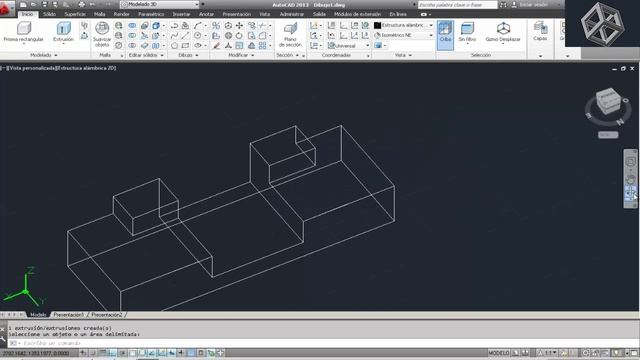Select the Line tool in Dibujo panel
Screen dimensions: 640x360
coord(185,36)
